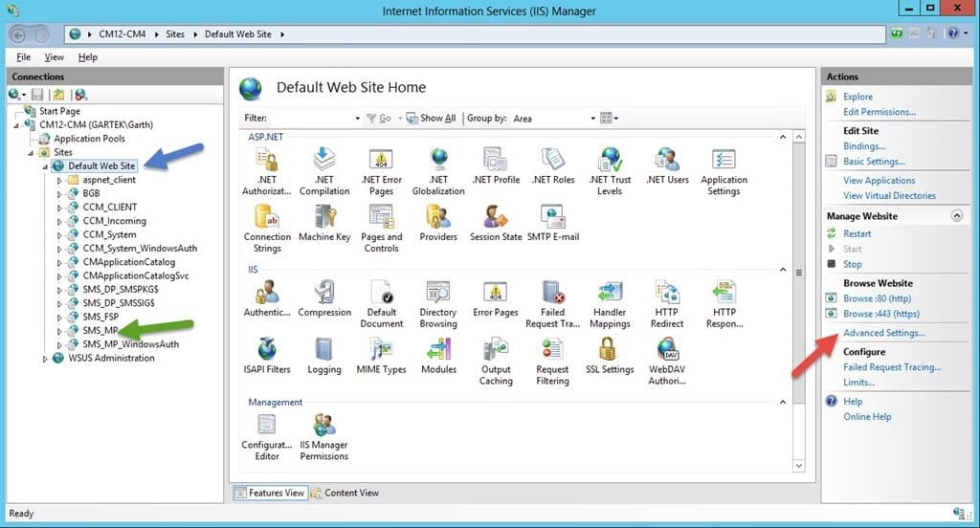Click the features pane vertical scrollbar
The image size is (980, 528).
coord(798,273)
